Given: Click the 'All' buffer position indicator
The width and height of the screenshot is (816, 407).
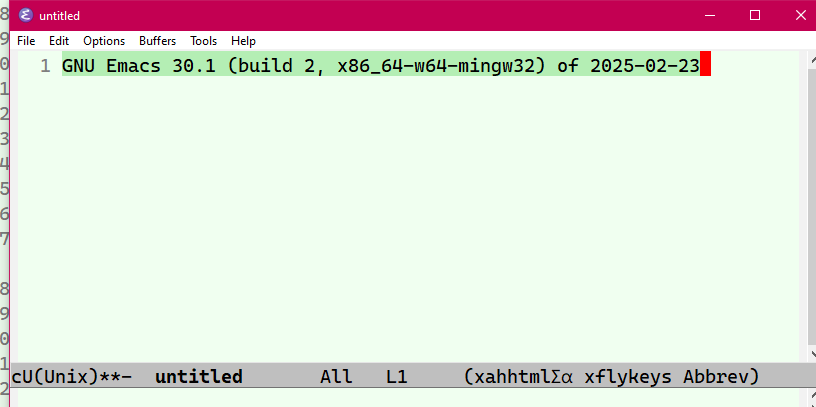Looking at the screenshot, I should (x=336, y=376).
